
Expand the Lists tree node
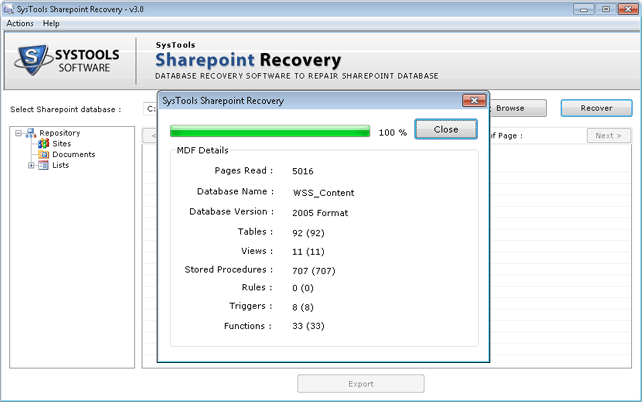pyautogui.click(x=31, y=165)
